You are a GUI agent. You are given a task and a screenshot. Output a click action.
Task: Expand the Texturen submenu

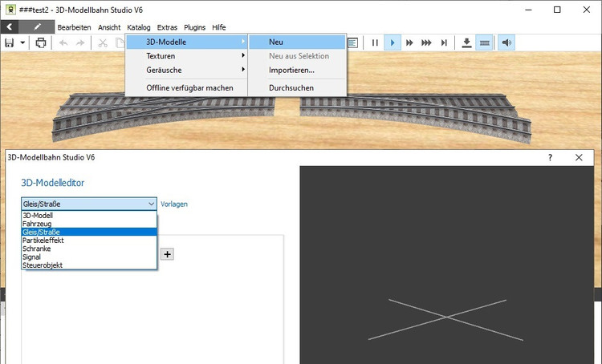tap(186, 56)
